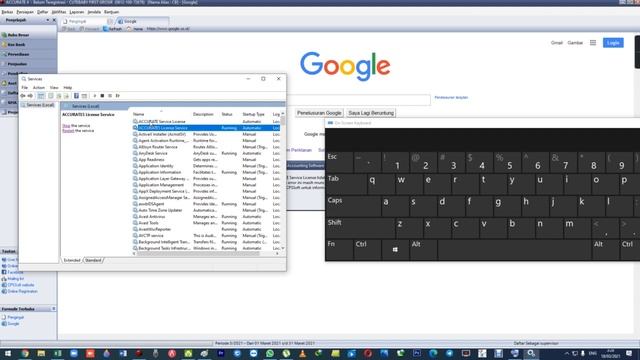Open notification center in system tray
The image size is (640, 360).
(629, 353)
